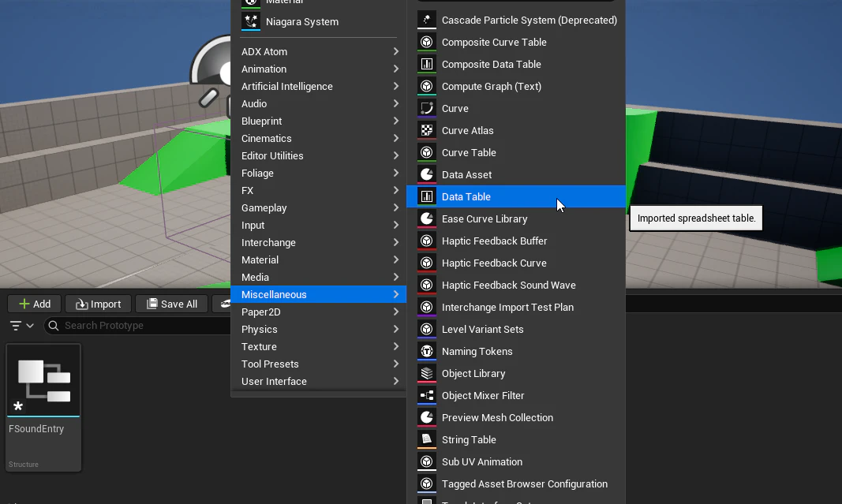Open the User Interface category
Image resolution: width=842 pixels, height=504 pixels.
pyautogui.click(x=319, y=381)
